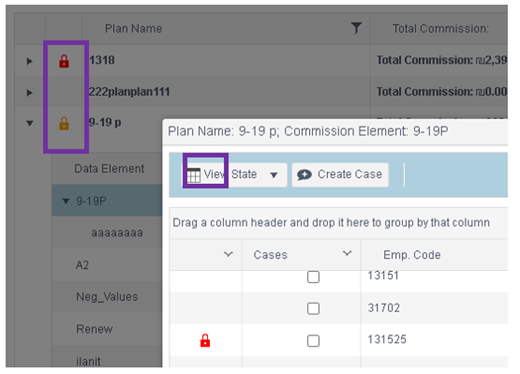This screenshot has width=520, height=374.
Task: Expand the 222planplan111 plan row
Action: click(x=30, y=92)
